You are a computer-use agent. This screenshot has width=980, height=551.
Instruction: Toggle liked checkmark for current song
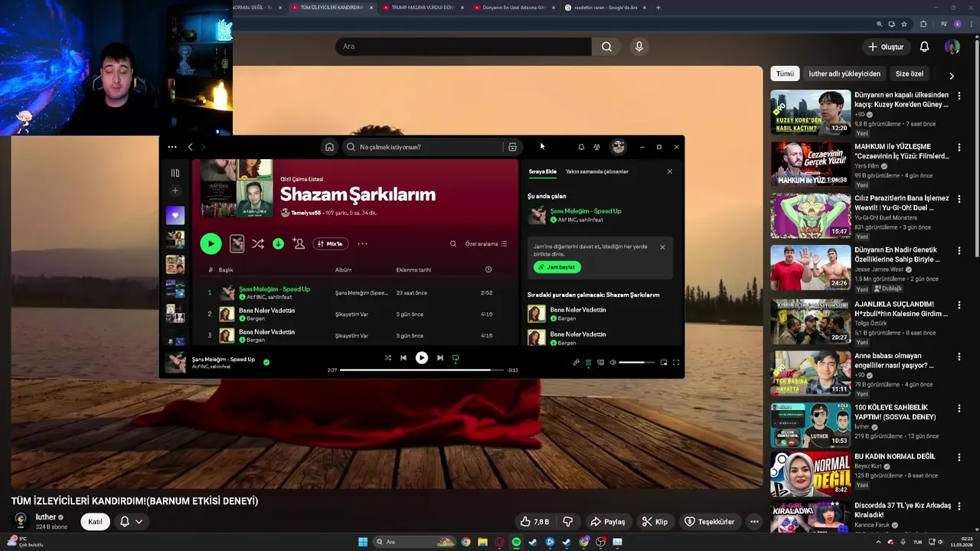click(266, 362)
